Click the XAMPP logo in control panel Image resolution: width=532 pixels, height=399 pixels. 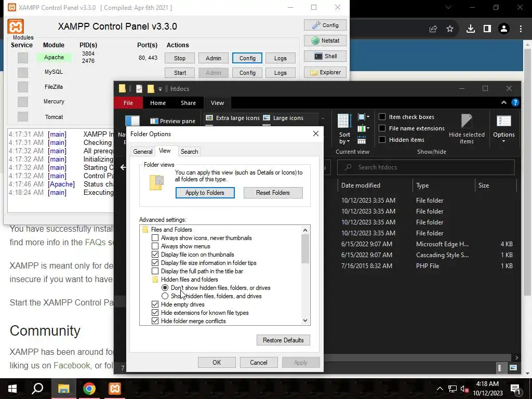click(x=16, y=26)
